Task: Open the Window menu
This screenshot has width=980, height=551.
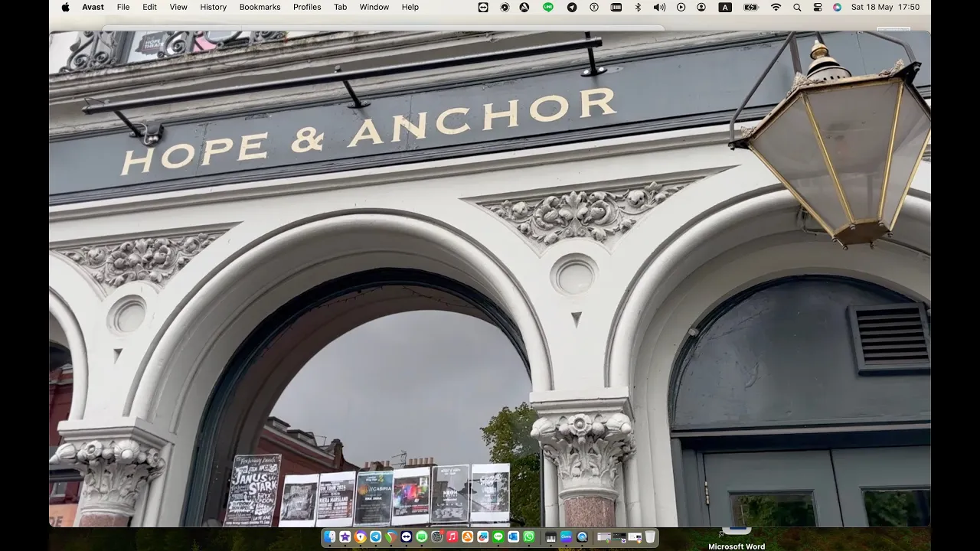Action: [x=374, y=7]
